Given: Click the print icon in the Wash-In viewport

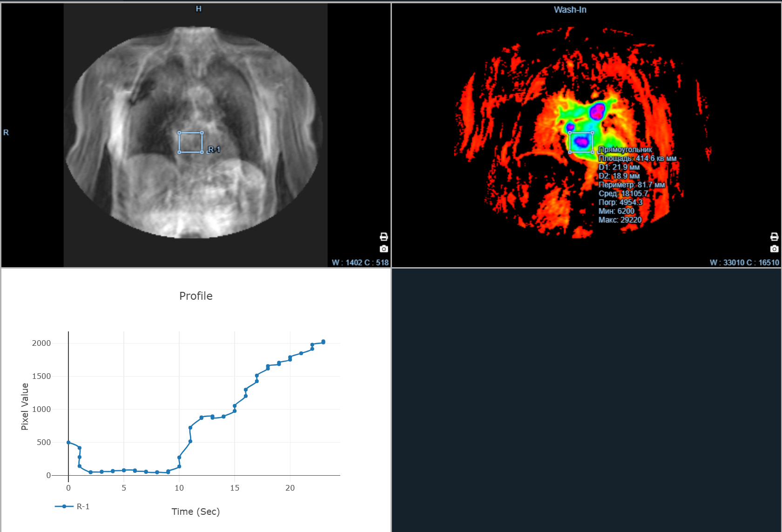Looking at the screenshot, I should click(x=774, y=237).
